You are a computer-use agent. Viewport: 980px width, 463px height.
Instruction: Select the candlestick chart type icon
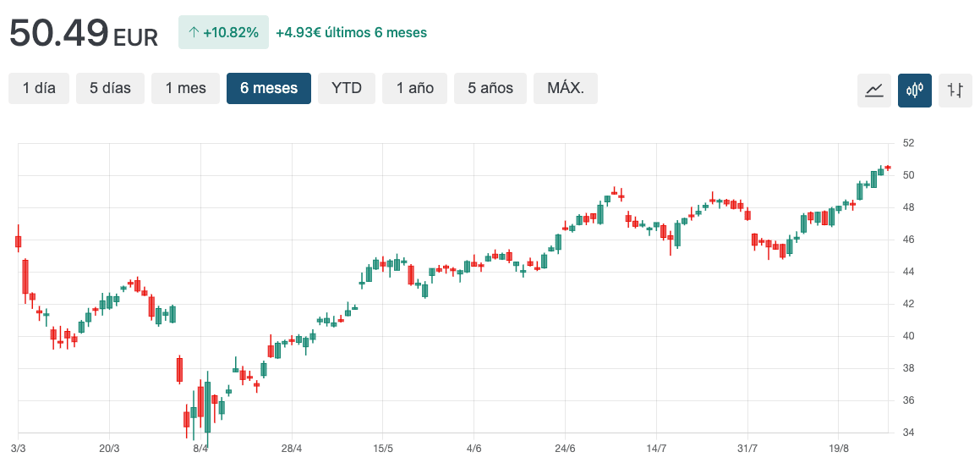[915, 90]
